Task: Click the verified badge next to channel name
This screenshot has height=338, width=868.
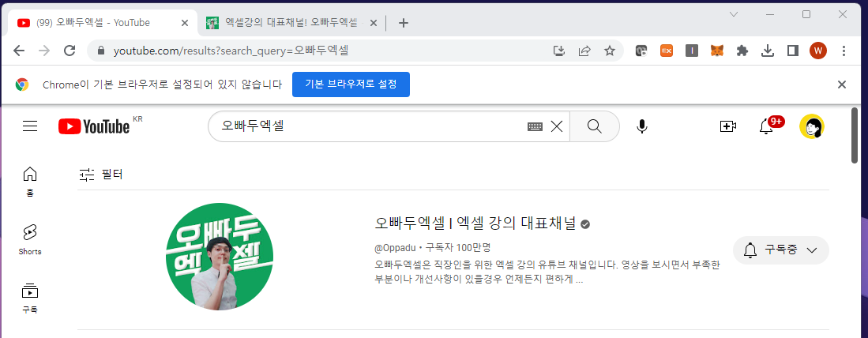Action: pos(585,224)
